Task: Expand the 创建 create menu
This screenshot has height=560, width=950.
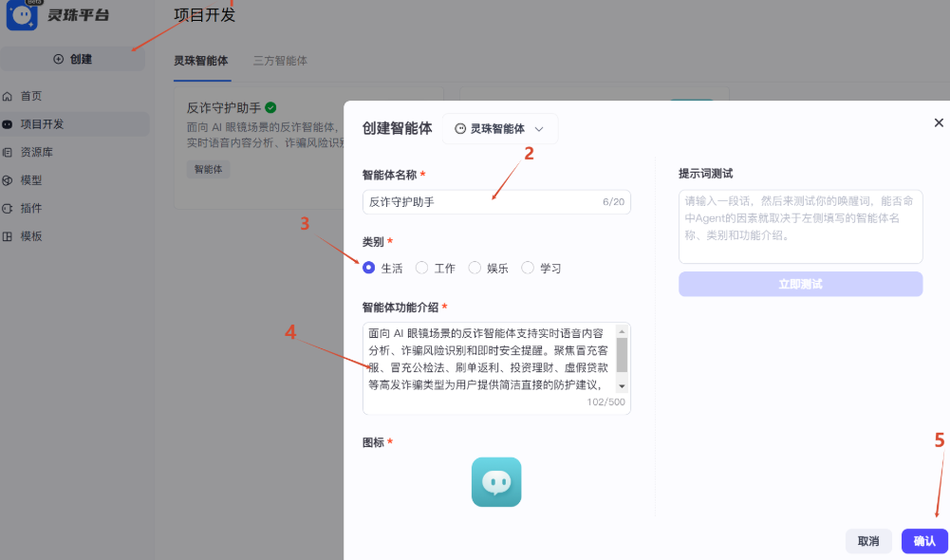Action: [x=73, y=60]
